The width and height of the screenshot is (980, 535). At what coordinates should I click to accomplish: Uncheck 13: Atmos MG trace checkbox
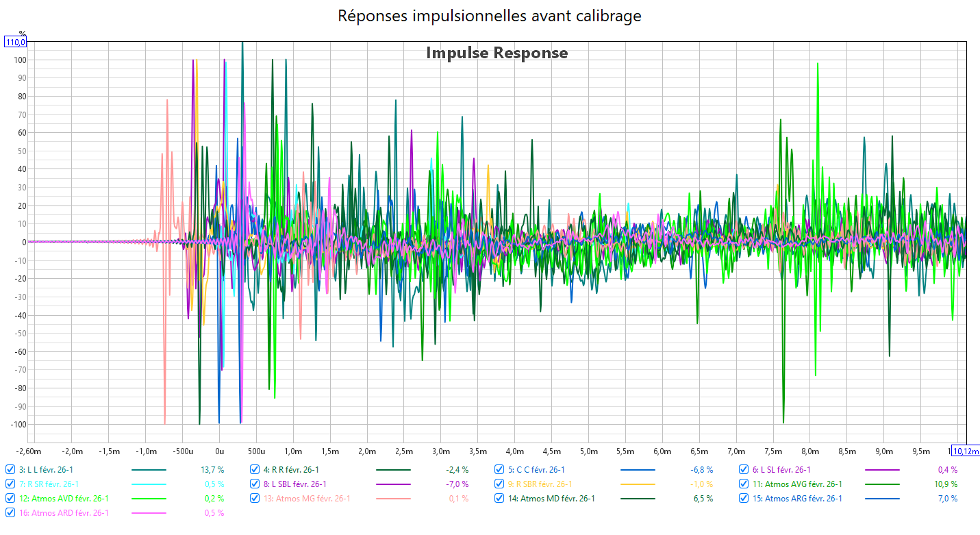click(255, 499)
